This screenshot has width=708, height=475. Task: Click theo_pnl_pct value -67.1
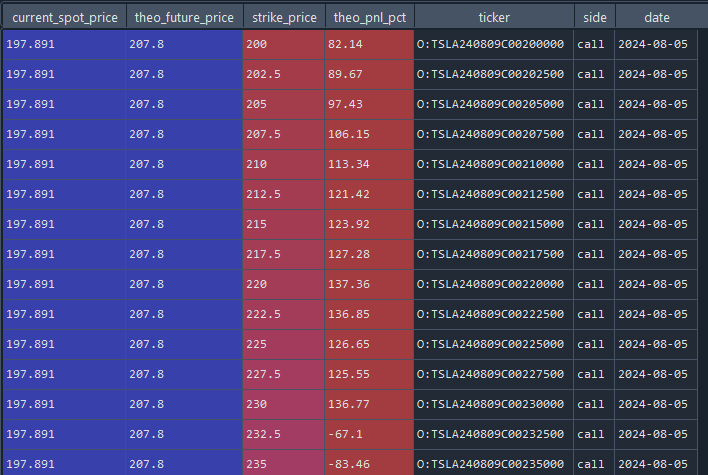tap(369, 434)
